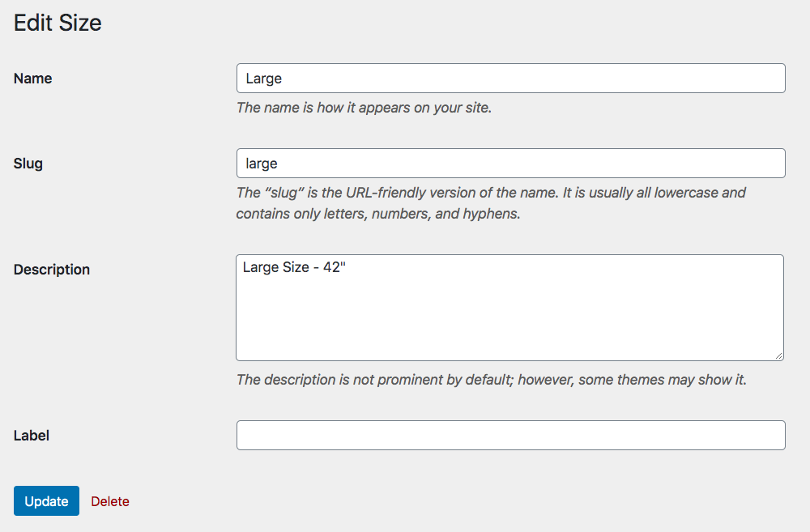The width and height of the screenshot is (810, 532).
Task: Focus the empty Label input field
Action: tap(510, 436)
